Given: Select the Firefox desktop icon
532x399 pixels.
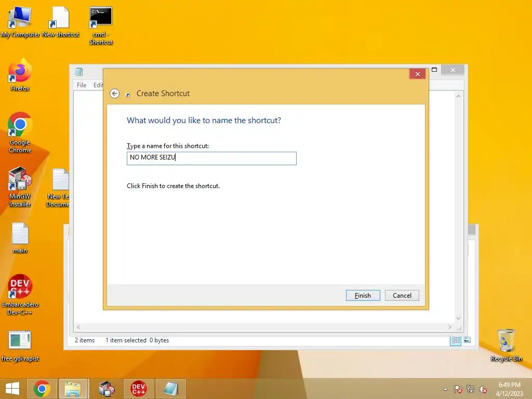Looking at the screenshot, I should [20, 75].
